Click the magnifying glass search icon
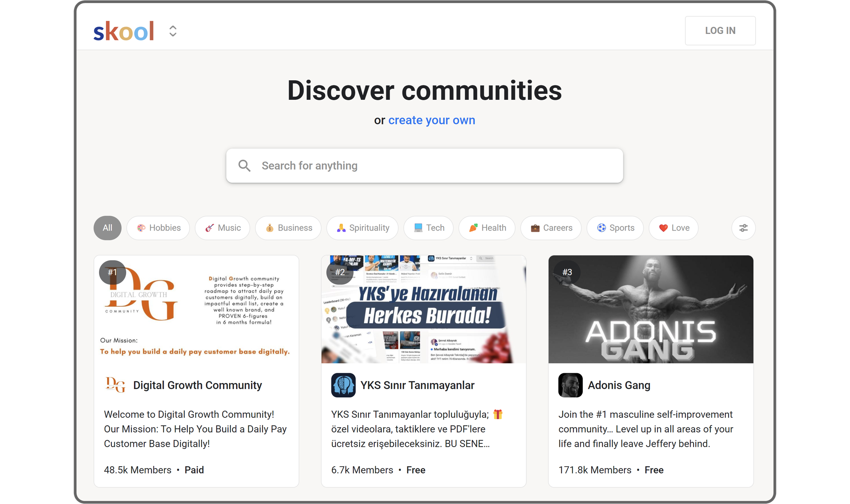The image size is (850, 504). click(244, 166)
